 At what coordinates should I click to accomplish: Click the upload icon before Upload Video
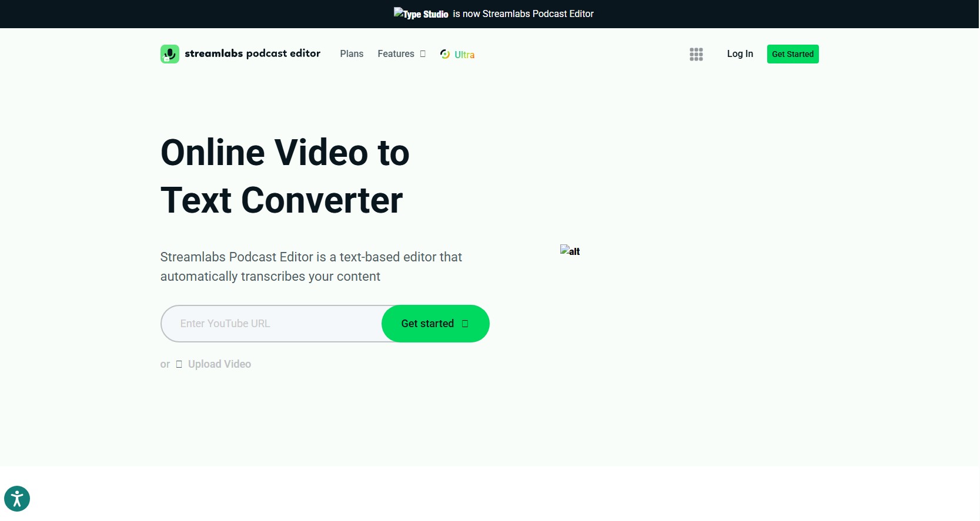click(179, 364)
